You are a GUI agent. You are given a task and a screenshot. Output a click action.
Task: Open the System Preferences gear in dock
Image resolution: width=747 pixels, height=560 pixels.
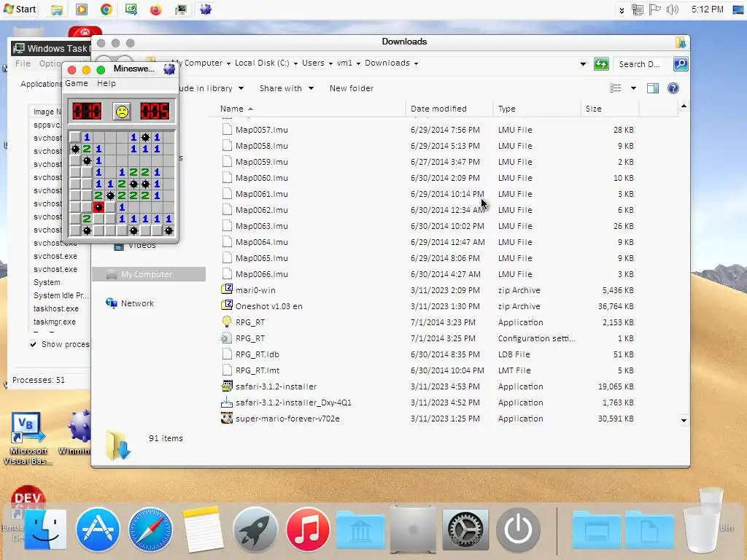pos(465,529)
